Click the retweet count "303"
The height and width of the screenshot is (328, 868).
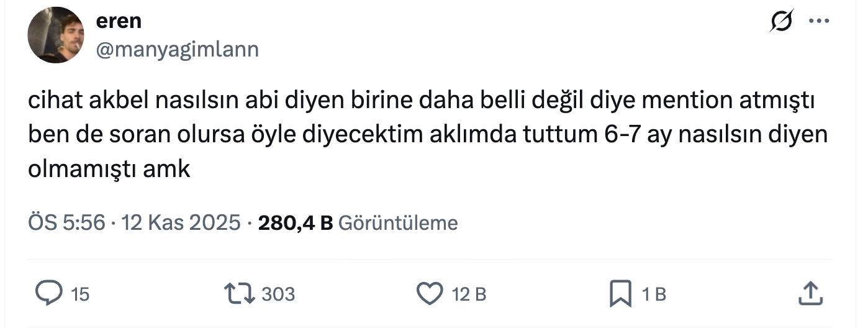click(x=278, y=294)
